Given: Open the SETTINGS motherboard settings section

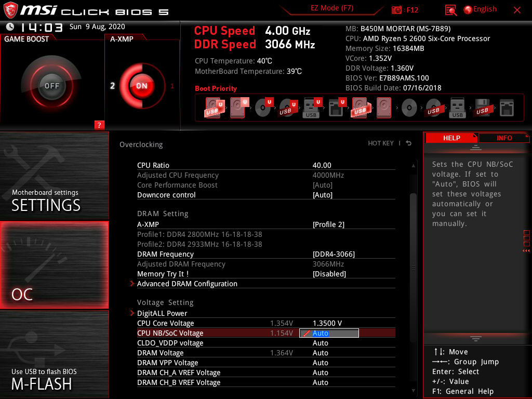Looking at the screenshot, I should coord(54,176).
